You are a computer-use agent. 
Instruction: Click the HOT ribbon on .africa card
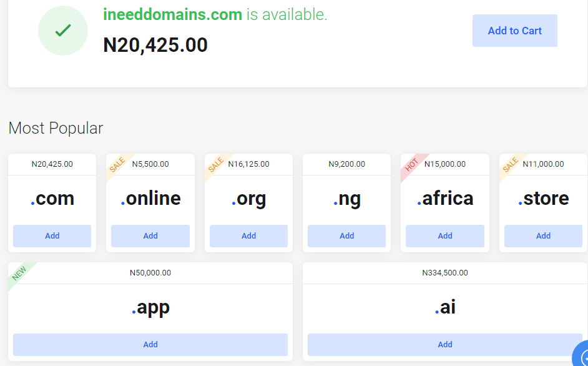412,165
